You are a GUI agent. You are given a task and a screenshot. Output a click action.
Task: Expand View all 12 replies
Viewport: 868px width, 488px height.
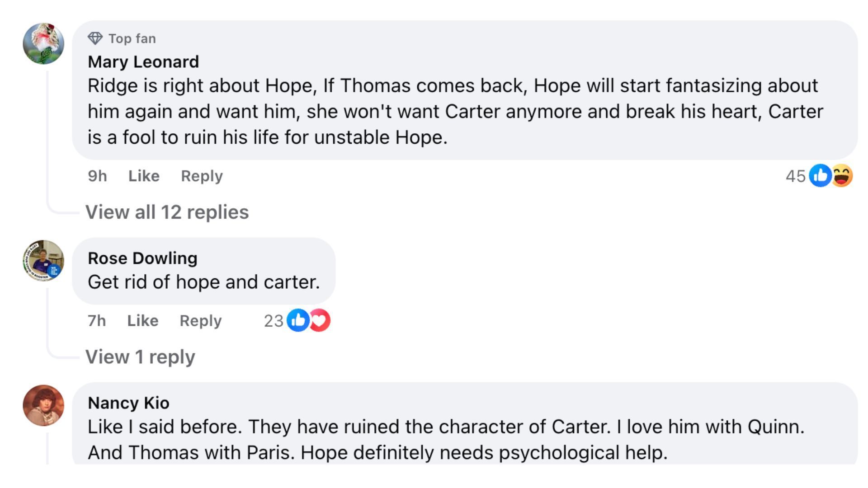point(167,212)
